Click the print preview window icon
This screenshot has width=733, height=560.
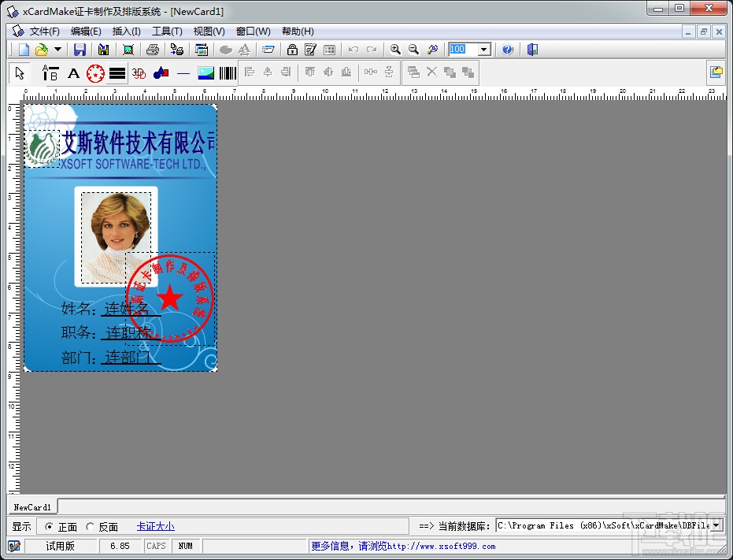(202, 50)
